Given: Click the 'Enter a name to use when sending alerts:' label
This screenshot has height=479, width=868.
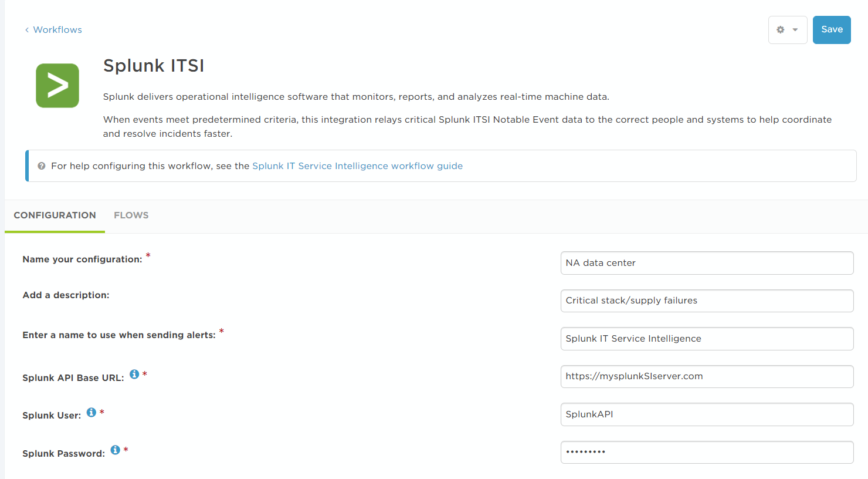Looking at the screenshot, I should (x=119, y=335).
